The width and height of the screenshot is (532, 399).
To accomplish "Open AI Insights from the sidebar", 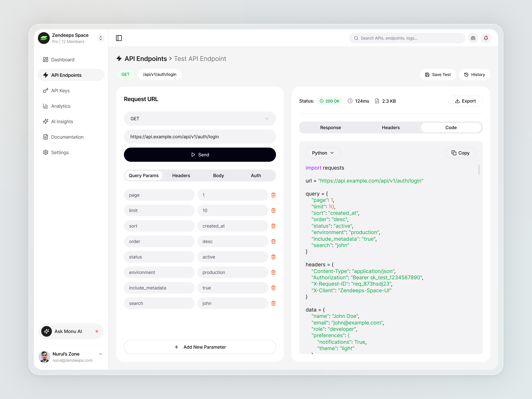I will pyautogui.click(x=62, y=122).
